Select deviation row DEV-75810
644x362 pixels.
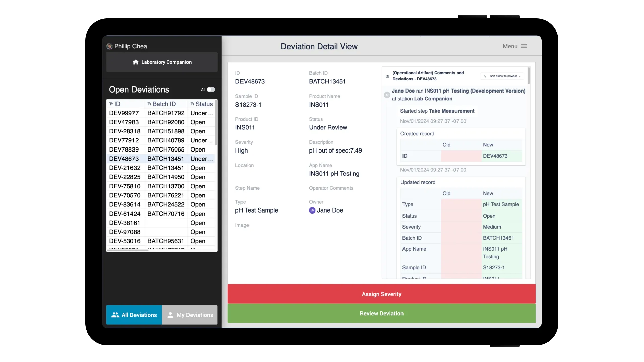[x=161, y=186]
